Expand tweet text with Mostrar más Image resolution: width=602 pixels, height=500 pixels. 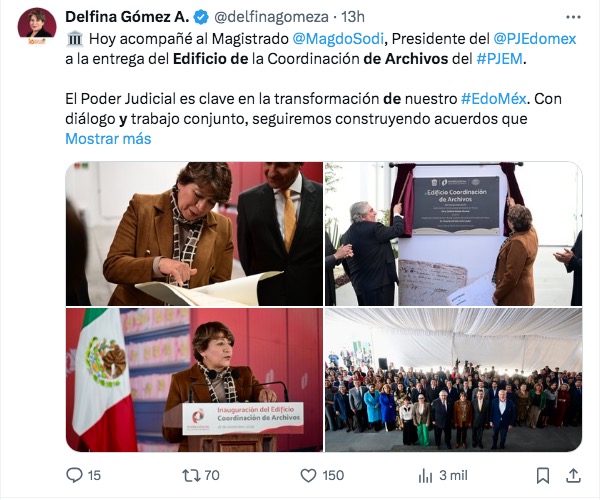click(x=108, y=139)
